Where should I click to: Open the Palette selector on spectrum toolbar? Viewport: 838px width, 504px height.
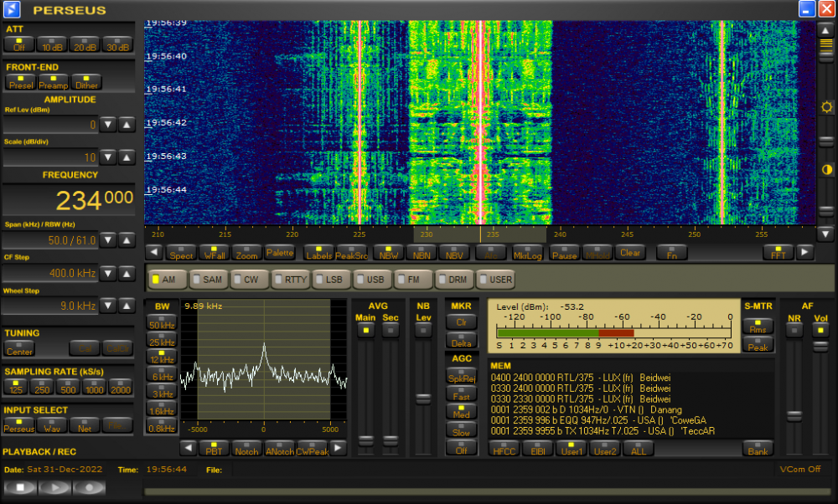tap(280, 252)
